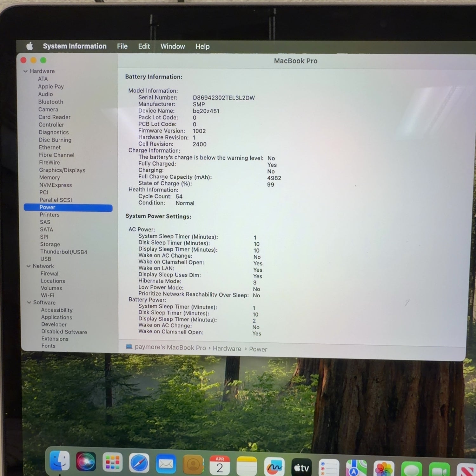This screenshot has height=476, width=476.
Task: Open Finder from the Dock
Action: coord(60,461)
